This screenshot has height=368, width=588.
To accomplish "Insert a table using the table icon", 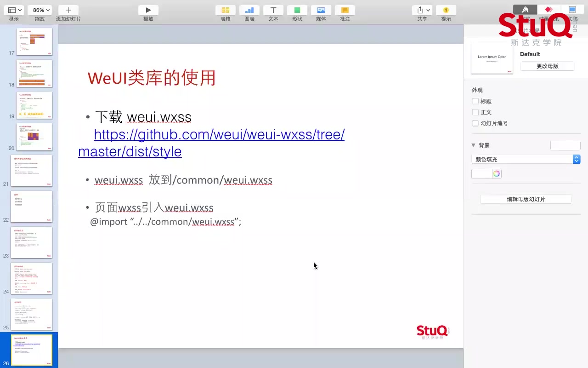I will [x=226, y=10].
